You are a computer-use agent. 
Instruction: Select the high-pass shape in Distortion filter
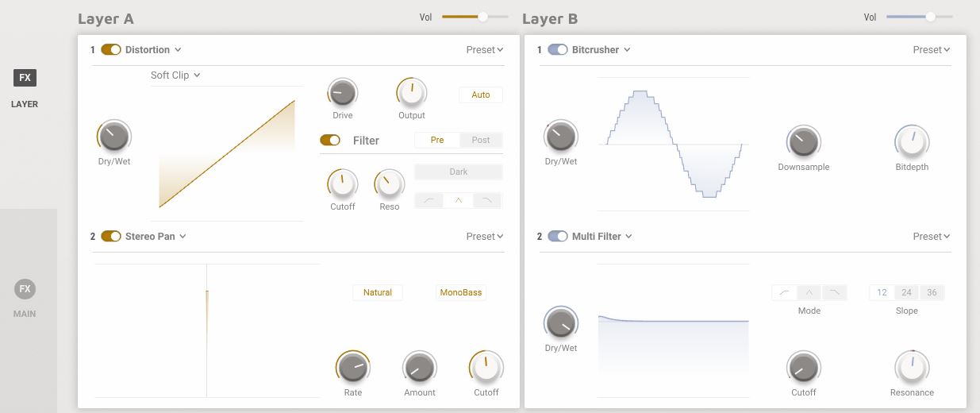[487, 200]
